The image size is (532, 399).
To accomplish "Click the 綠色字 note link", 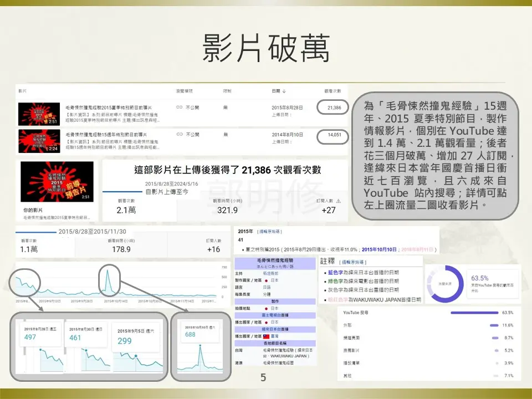I will [336, 282].
